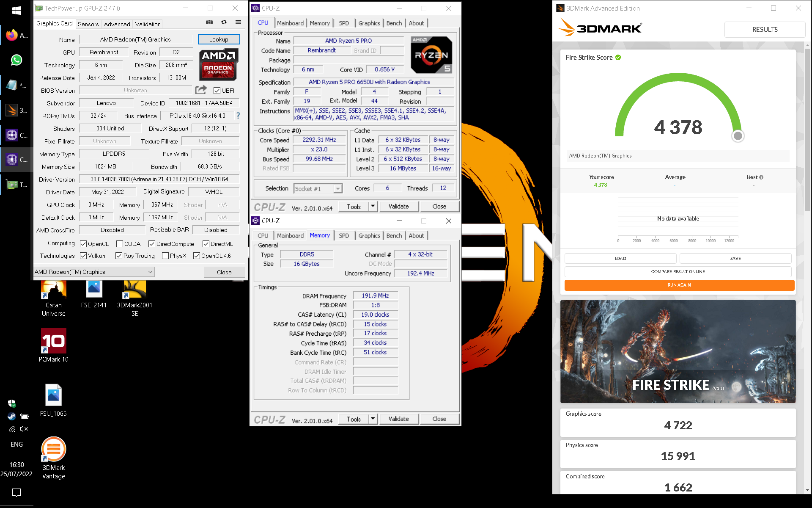The width and height of the screenshot is (812, 508).
Task: Toggle the OpenGL 4.6 checkbox
Action: coord(197,256)
